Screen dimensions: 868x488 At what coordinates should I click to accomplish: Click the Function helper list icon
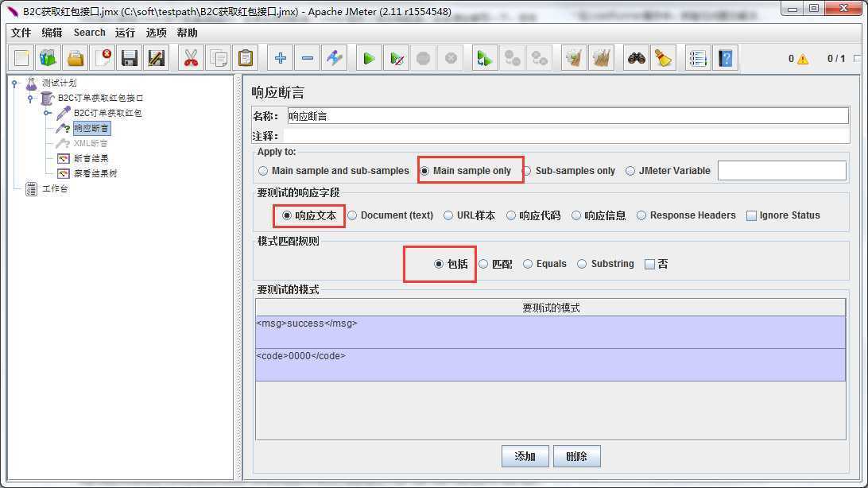click(x=698, y=57)
